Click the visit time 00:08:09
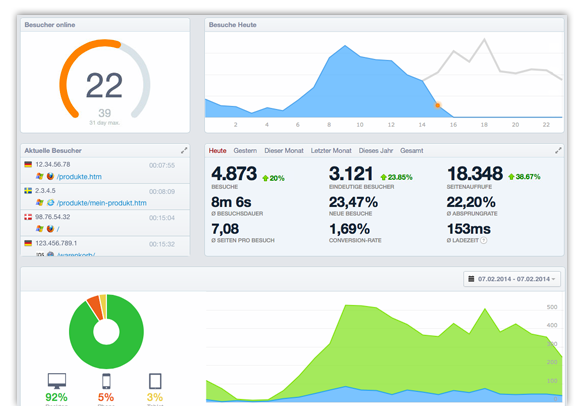Image resolution: width=585 pixels, height=406 pixels. [162, 192]
